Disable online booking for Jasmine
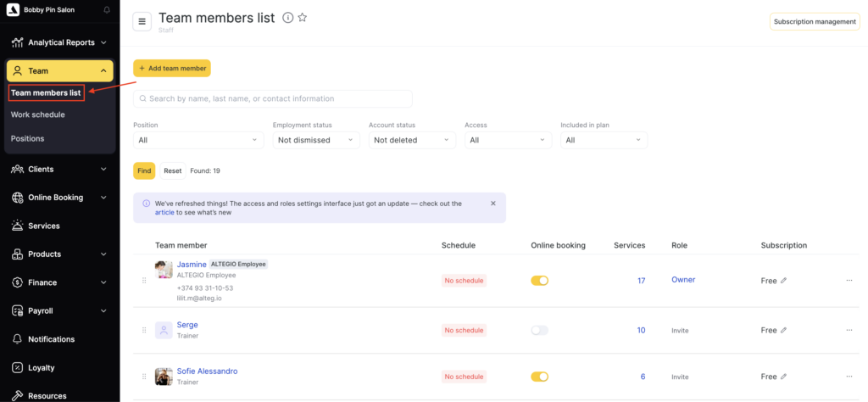868x402 pixels. pos(539,281)
